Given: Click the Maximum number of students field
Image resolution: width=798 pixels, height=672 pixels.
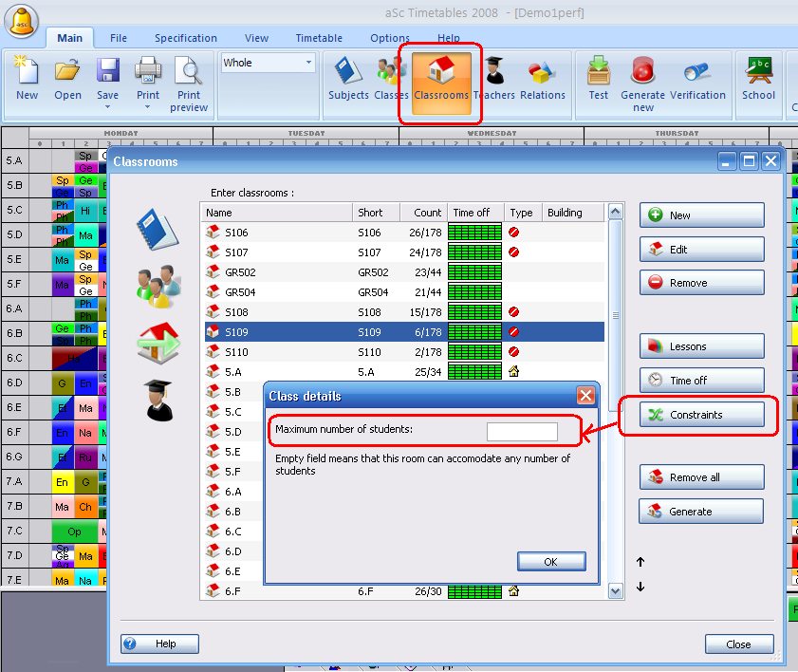Looking at the screenshot, I should click(x=522, y=432).
